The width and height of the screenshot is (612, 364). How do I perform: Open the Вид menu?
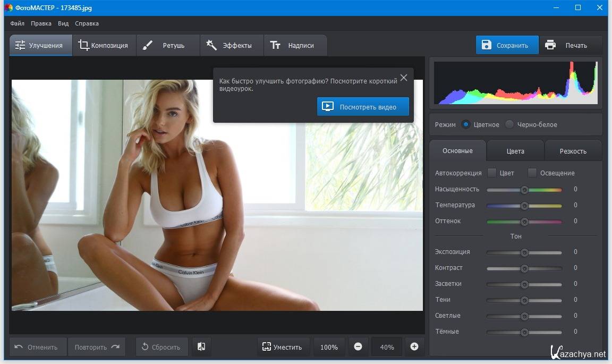[x=63, y=23]
